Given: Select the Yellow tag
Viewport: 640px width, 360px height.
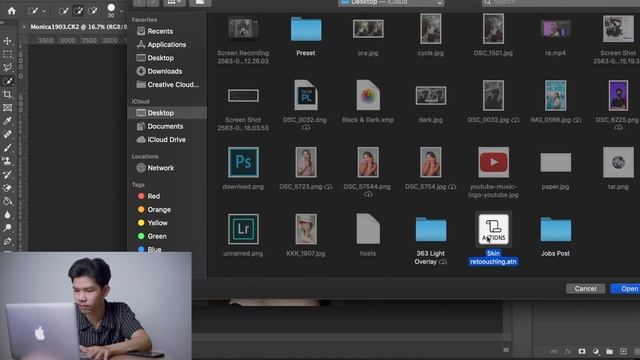Looking at the screenshot, I should [x=157, y=223].
